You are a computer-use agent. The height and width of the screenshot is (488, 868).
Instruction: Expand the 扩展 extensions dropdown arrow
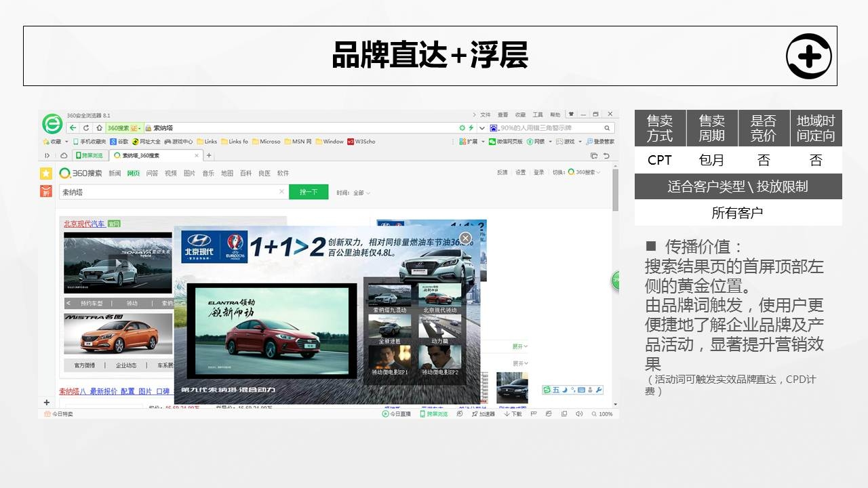click(x=483, y=142)
